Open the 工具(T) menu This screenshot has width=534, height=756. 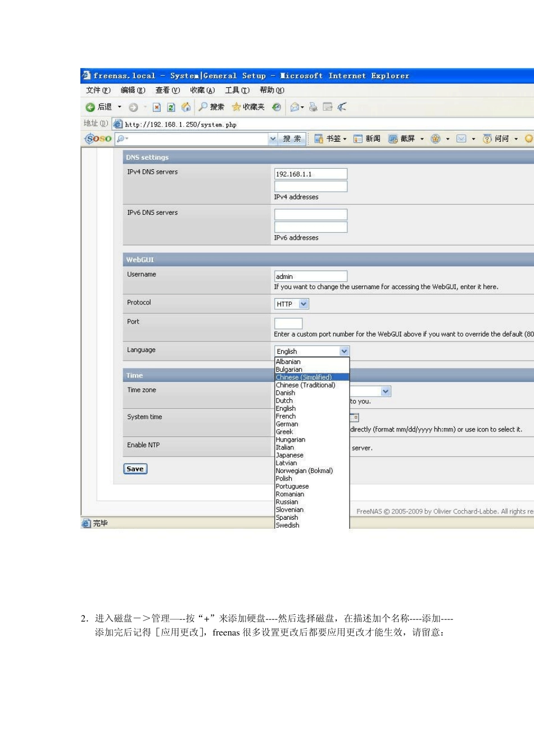pyautogui.click(x=237, y=90)
